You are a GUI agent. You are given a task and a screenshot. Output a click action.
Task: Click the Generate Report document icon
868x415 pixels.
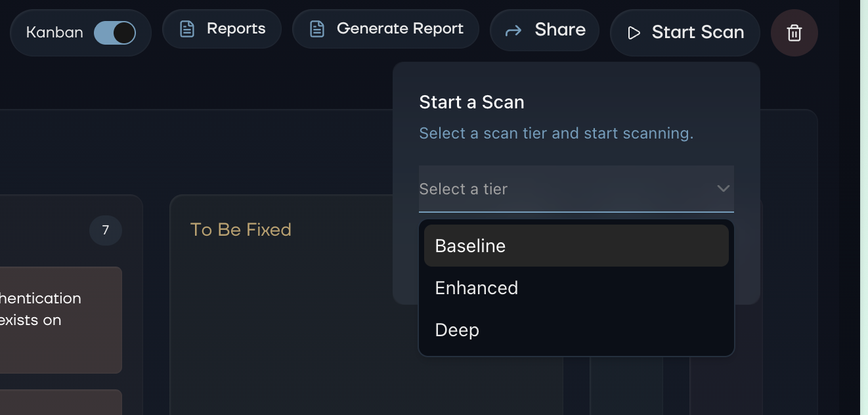tap(318, 29)
